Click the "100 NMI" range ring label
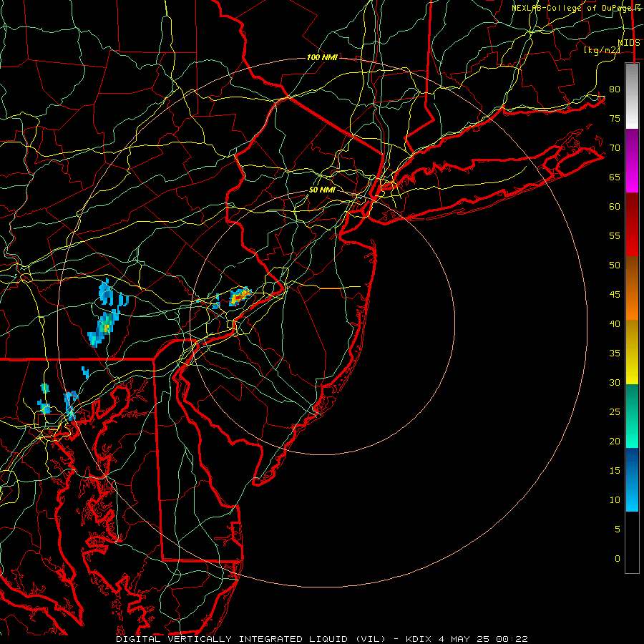Viewport: 644px width, 644px height. click(322, 57)
